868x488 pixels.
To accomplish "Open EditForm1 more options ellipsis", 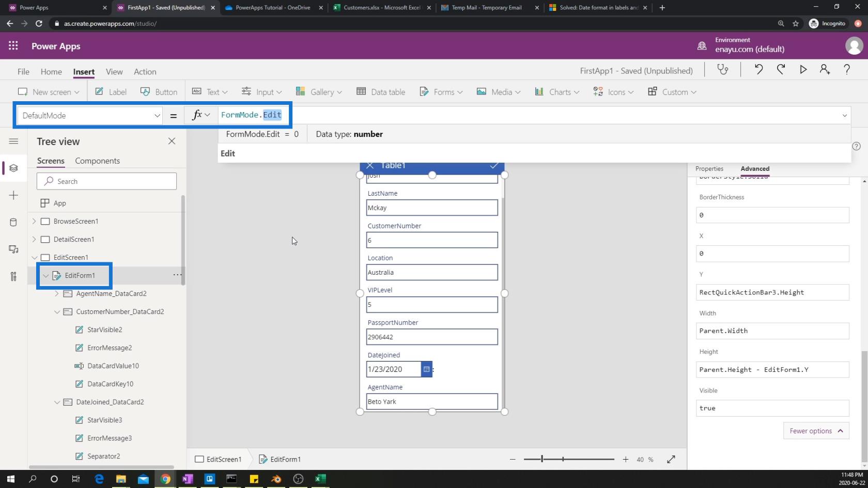I will tap(177, 275).
